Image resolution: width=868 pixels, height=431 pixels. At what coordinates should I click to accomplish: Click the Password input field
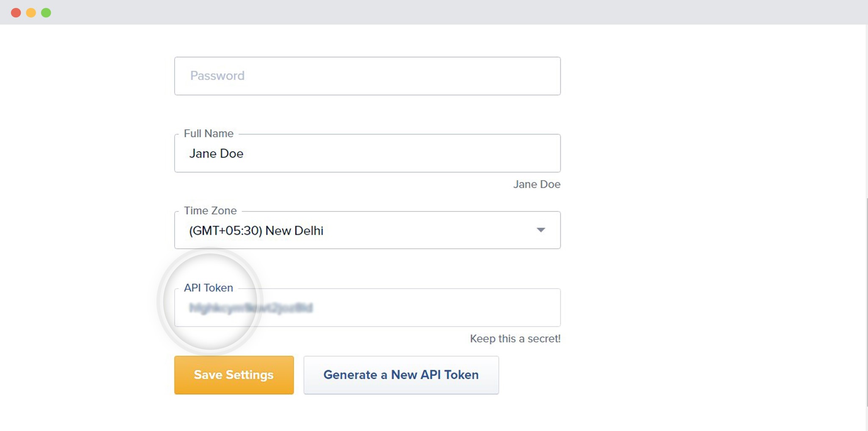pos(367,76)
